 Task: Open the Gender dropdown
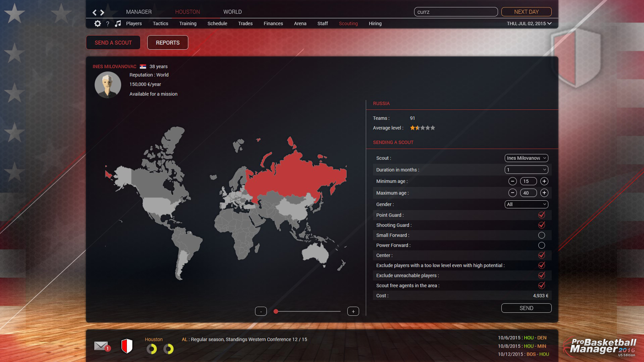526,204
